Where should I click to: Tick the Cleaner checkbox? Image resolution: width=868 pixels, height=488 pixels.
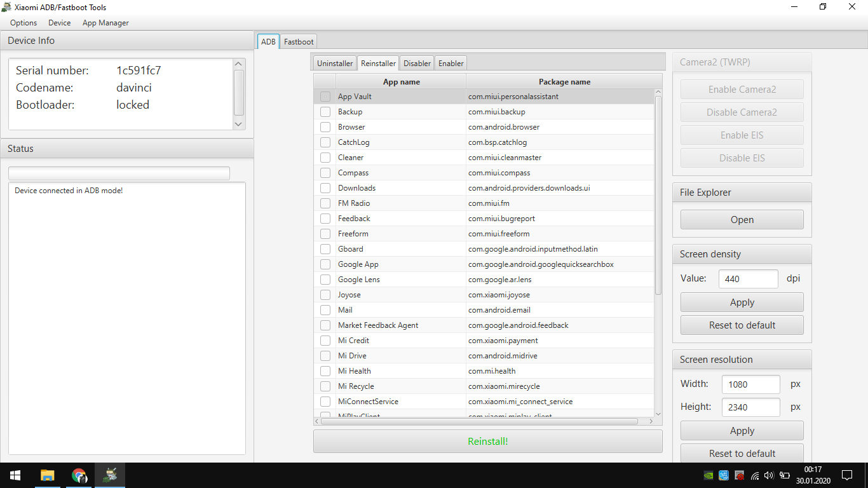(325, 158)
